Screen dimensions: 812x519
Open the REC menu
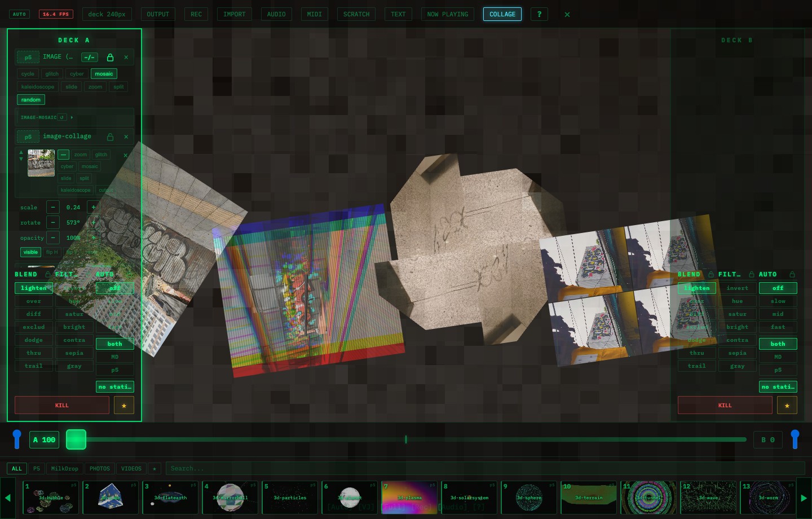click(x=196, y=14)
